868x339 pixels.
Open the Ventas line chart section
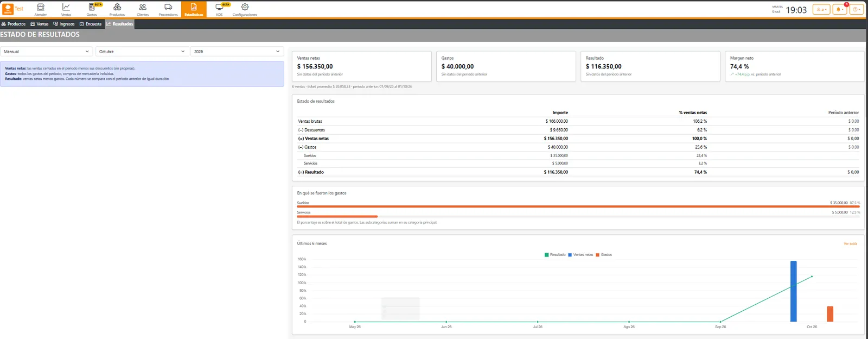pyautogui.click(x=66, y=9)
